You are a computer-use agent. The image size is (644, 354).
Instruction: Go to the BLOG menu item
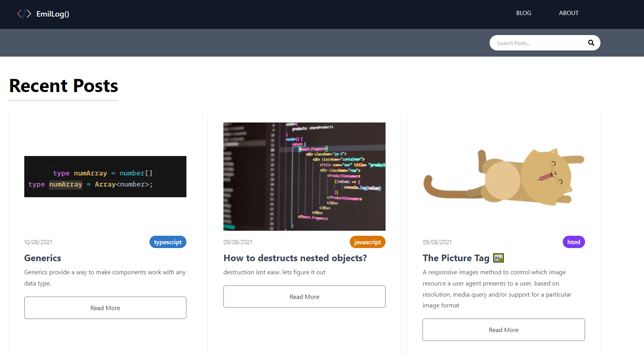coord(523,13)
